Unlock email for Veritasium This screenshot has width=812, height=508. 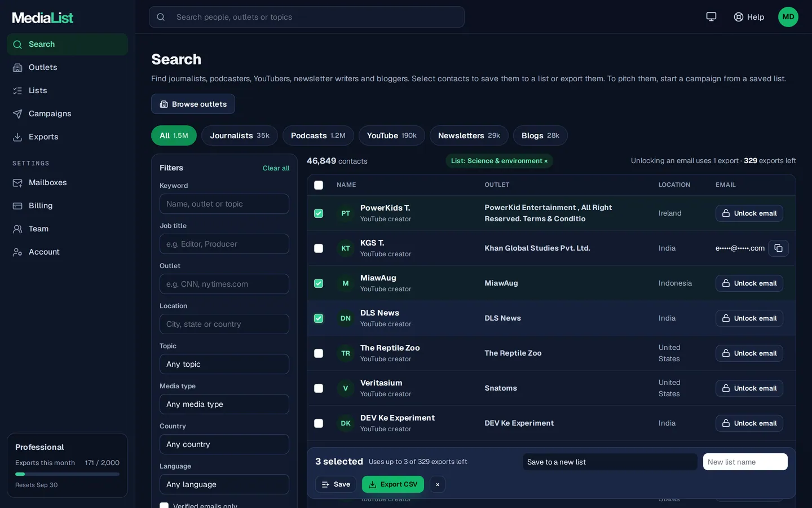pos(749,388)
